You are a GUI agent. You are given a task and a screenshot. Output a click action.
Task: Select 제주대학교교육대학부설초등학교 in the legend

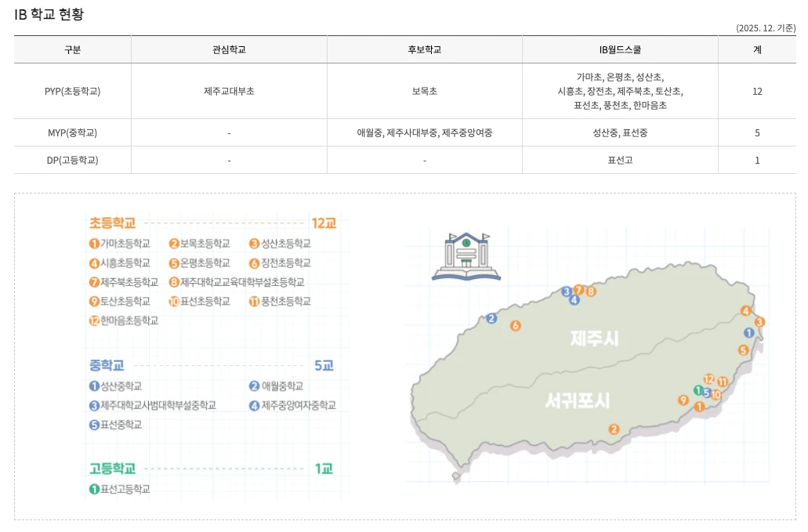[237, 282]
